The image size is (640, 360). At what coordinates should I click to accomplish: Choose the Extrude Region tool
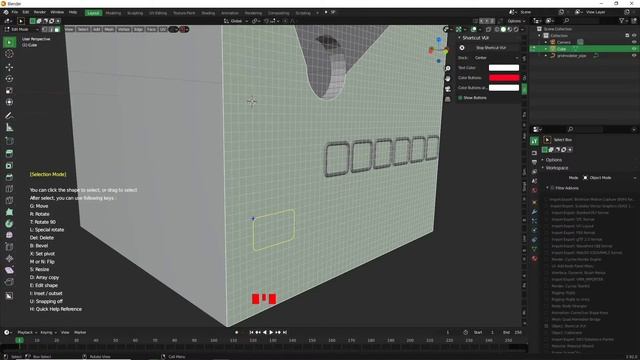click(9, 153)
